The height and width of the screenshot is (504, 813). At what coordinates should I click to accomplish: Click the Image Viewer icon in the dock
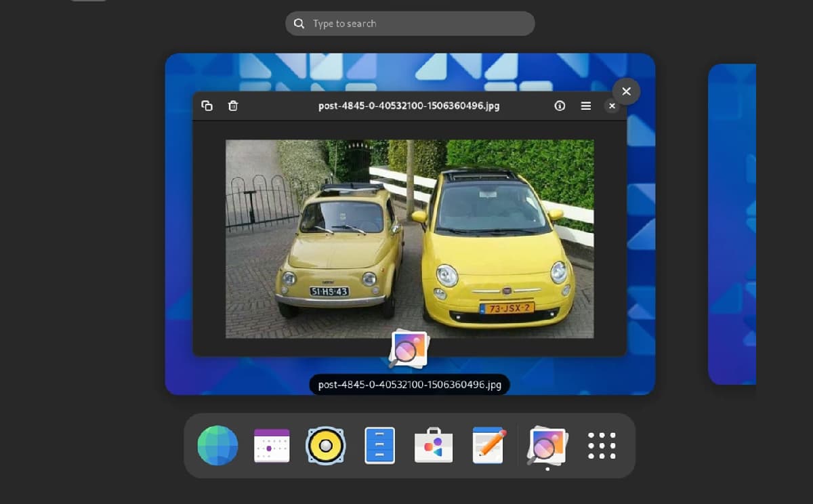pos(547,446)
